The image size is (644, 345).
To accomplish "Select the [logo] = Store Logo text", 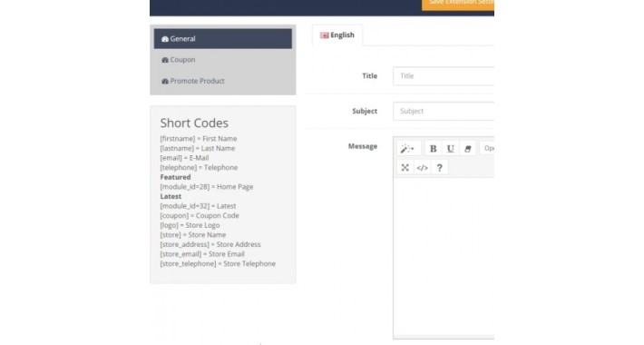I will coord(190,225).
